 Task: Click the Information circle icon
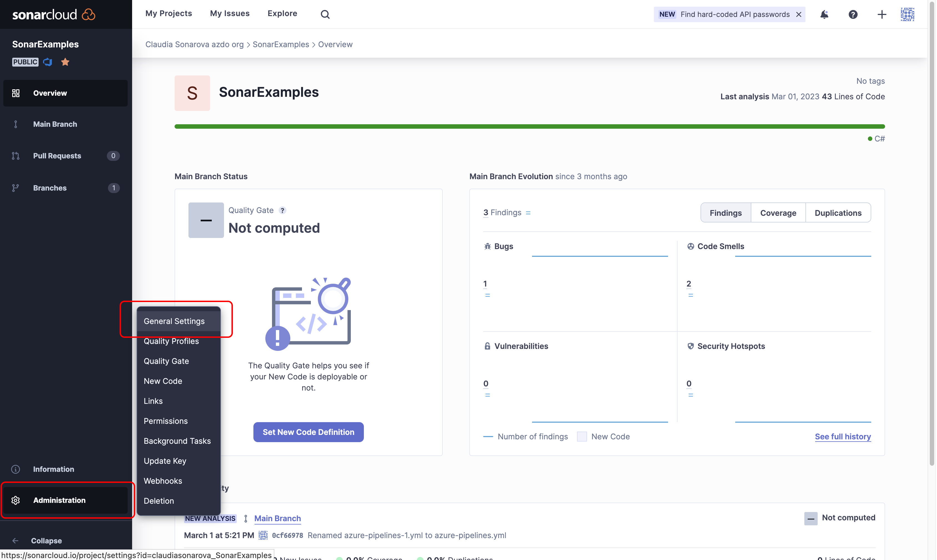16,469
